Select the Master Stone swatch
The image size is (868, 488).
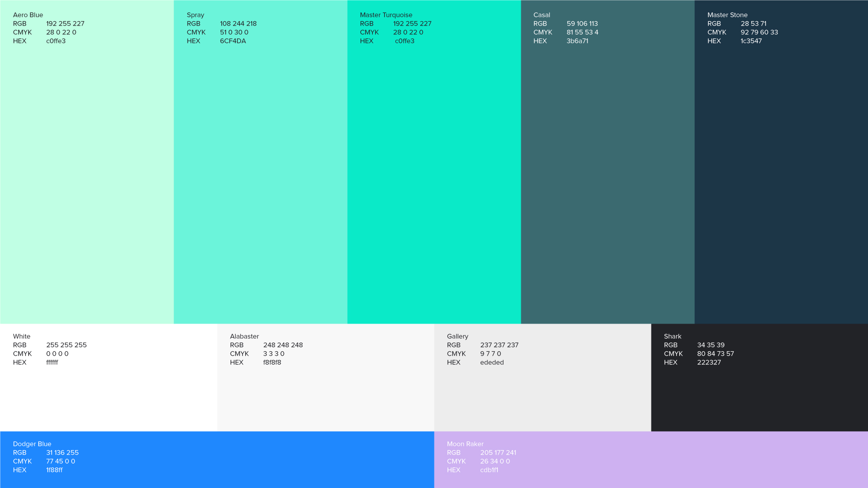[x=781, y=162]
